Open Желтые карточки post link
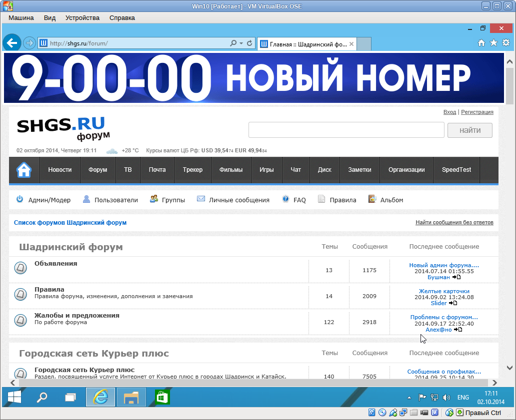This screenshot has width=516, height=420. pyautogui.click(x=444, y=291)
